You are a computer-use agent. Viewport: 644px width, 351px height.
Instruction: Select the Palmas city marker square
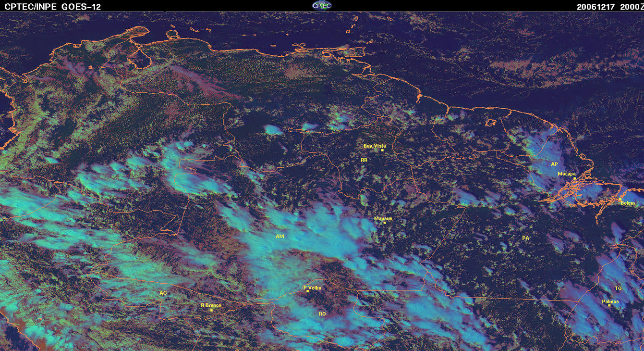609,305
